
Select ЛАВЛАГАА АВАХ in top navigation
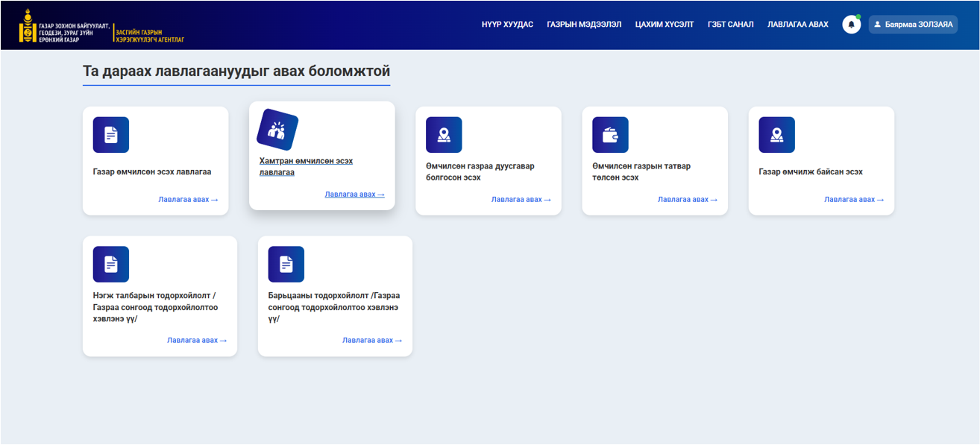click(x=797, y=25)
